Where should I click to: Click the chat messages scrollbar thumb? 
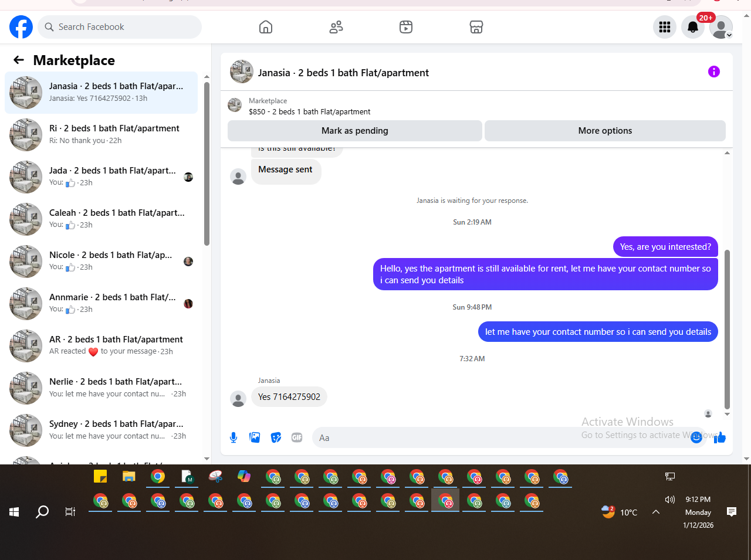click(x=728, y=330)
